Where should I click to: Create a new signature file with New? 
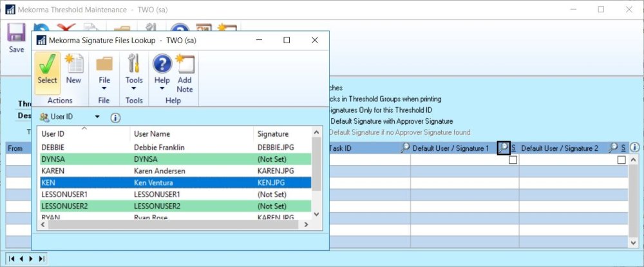(x=74, y=69)
